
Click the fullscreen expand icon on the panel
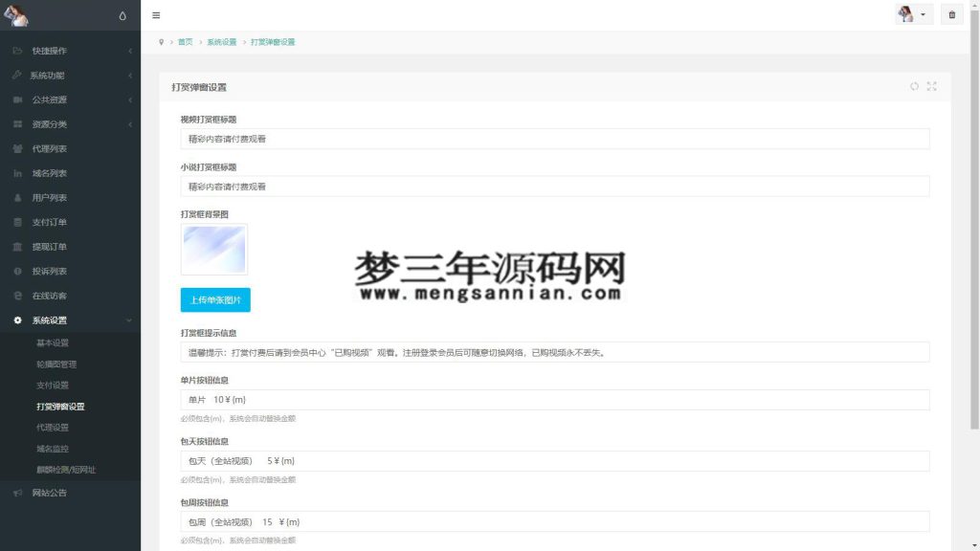[x=932, y=86]
